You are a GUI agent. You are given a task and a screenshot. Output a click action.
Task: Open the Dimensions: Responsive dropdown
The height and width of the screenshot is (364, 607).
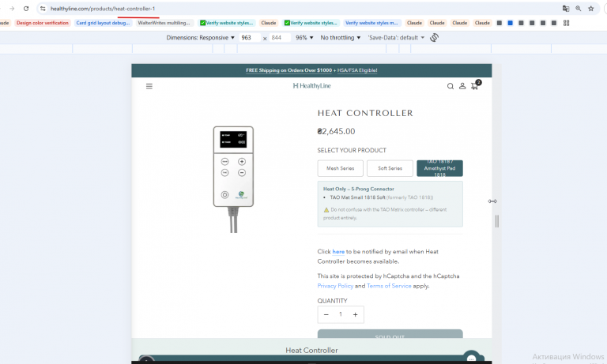201,38
